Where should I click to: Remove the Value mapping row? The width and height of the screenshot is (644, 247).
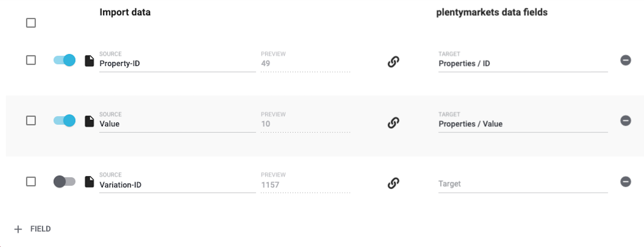pyautogui.click(x=625, y=121)
